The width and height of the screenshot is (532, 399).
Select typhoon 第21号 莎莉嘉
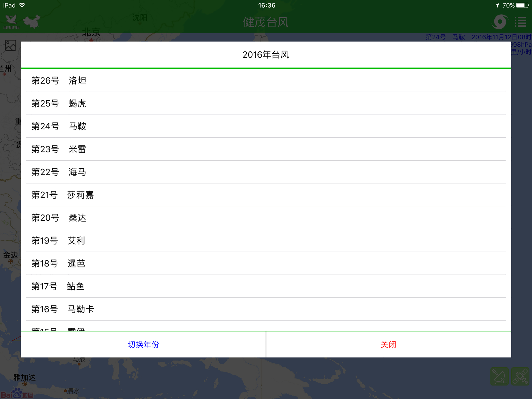click(266, 195)
